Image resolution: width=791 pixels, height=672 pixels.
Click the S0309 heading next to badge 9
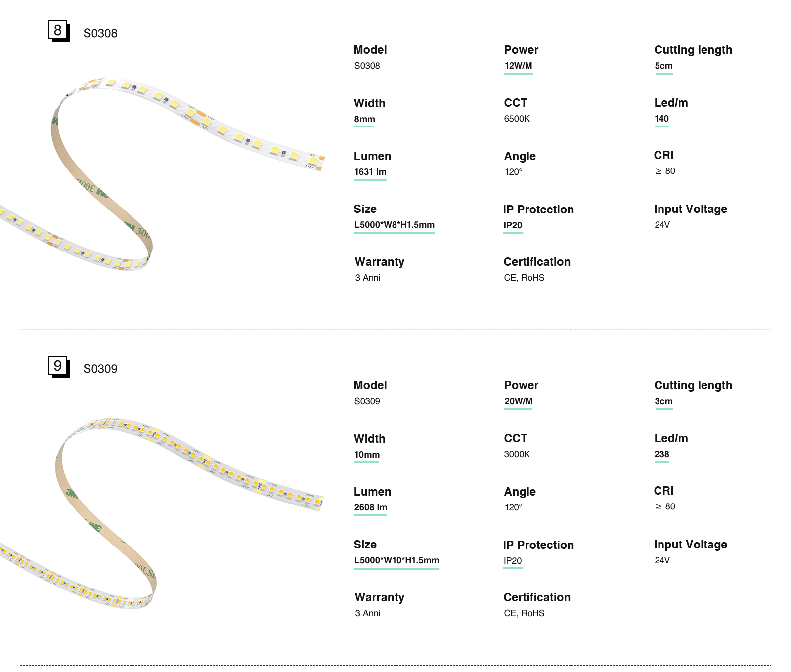(100, 369)
